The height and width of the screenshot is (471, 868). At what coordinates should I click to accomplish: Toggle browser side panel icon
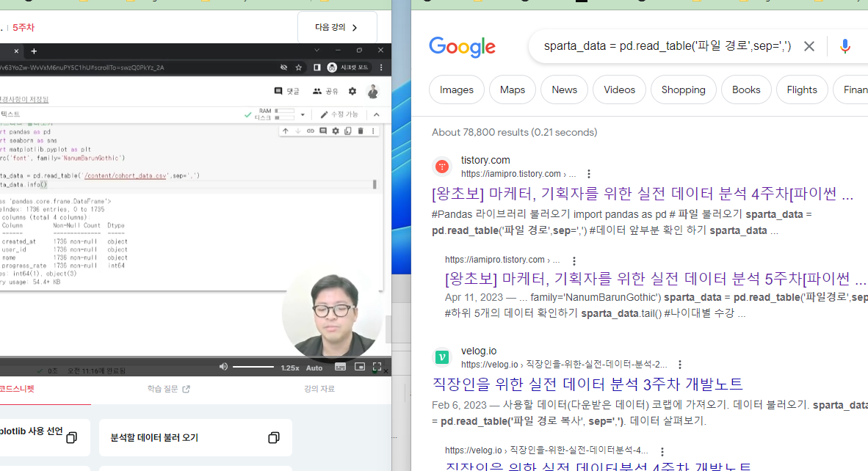(x=317, y=67)
